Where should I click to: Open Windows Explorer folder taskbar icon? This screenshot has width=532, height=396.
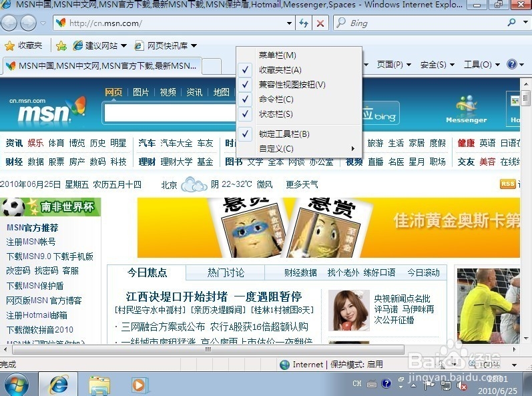pos(99,385)
